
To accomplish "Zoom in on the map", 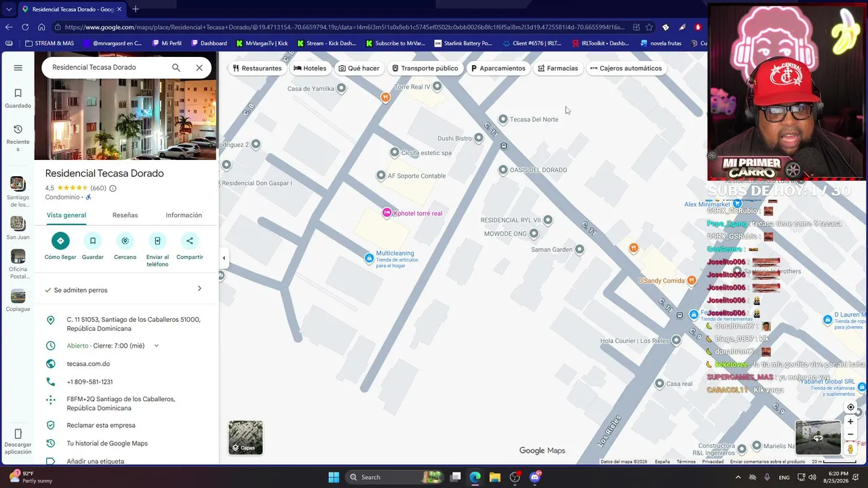I will pyautogui.click(x=850, y=422).
